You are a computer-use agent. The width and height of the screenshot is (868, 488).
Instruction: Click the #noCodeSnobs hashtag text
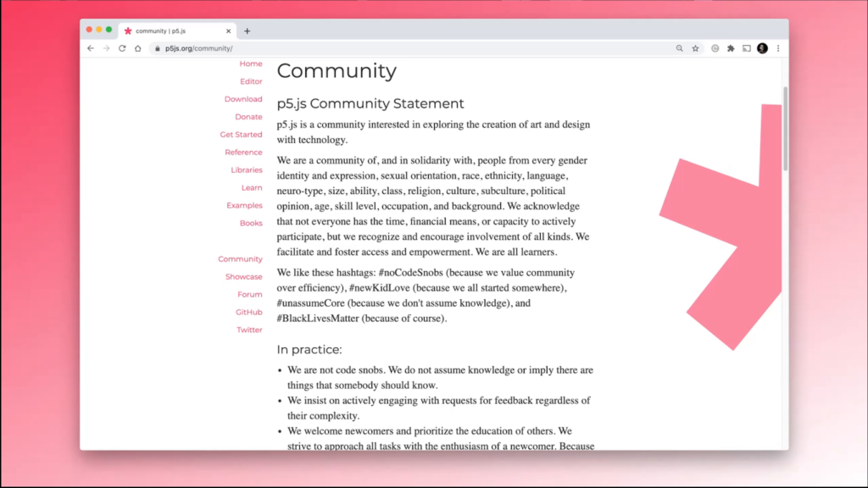[x=411, y=273]
